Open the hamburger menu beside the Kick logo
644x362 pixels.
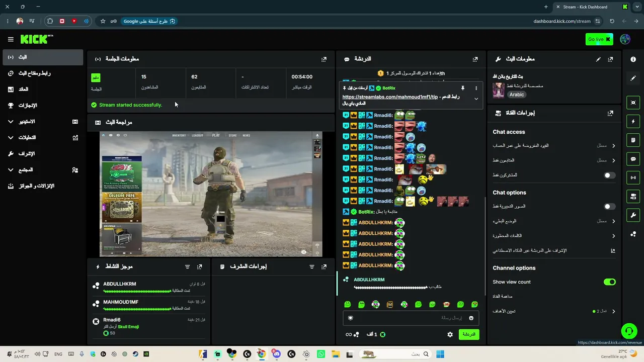(x=11, y=39)
